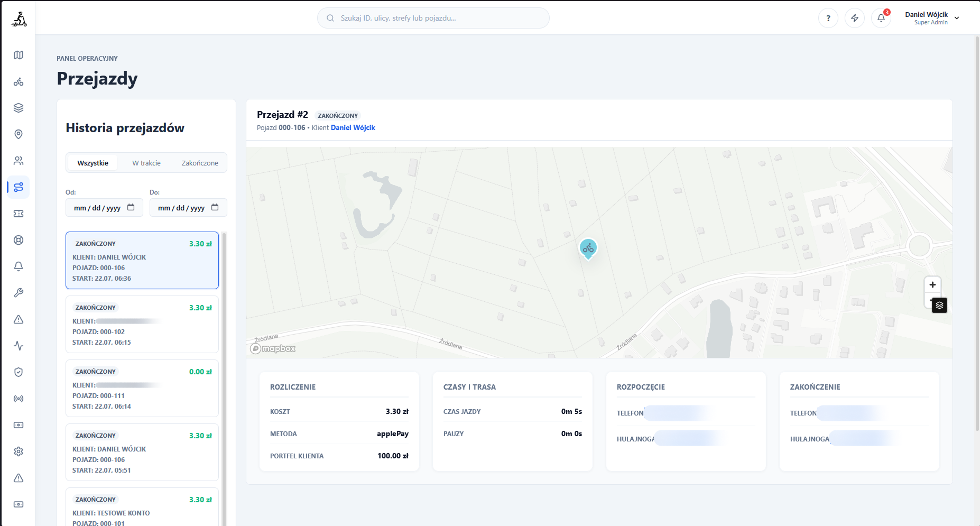The width and height of the screenshot is (980, 526).
Task: Open the wrench maintenance sidebar icon
Action: coord(19,293)
